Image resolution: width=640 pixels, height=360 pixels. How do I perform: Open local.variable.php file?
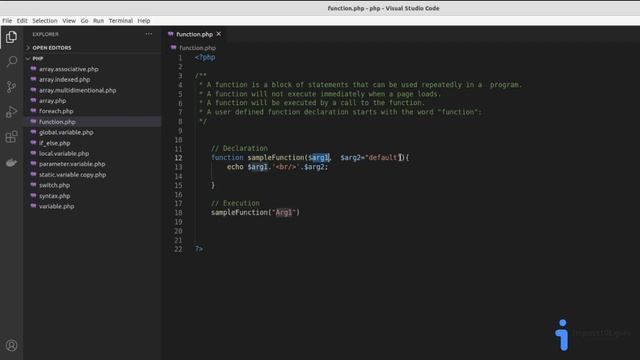point(64,153)
